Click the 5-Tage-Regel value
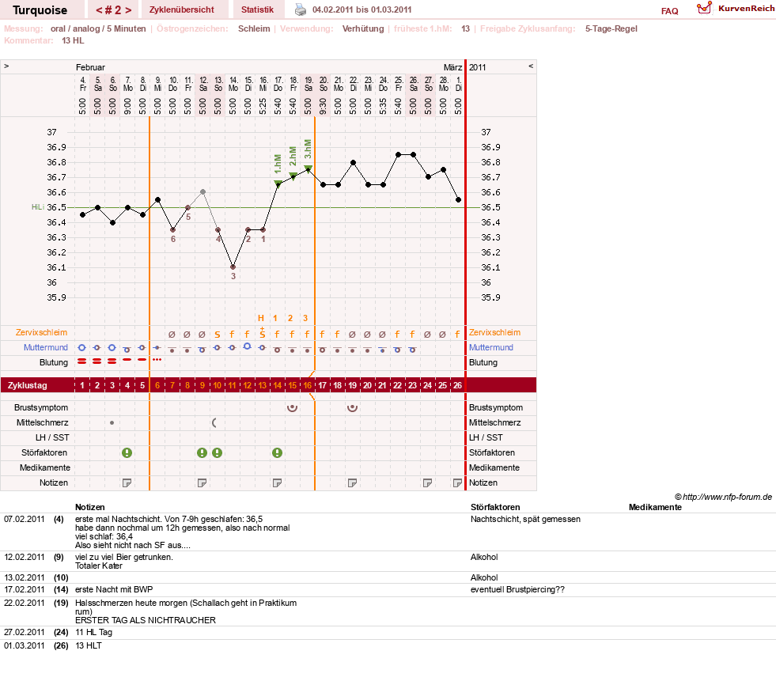776x700 pixels. point(611,28)
